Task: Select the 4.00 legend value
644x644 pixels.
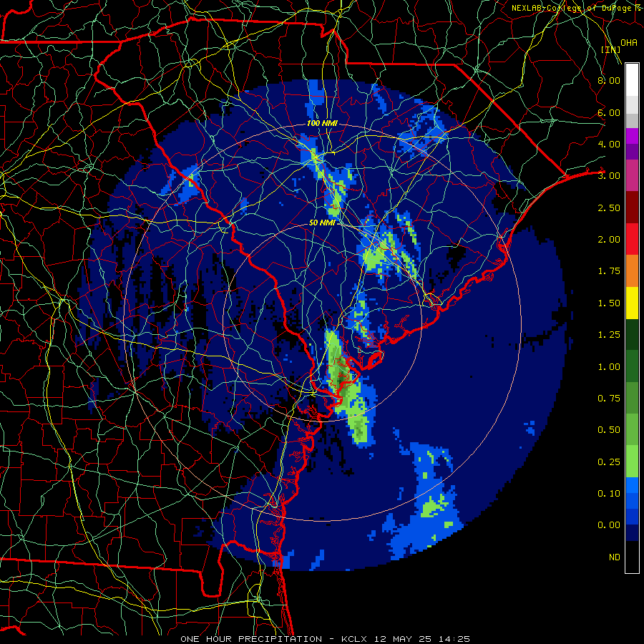Action: pos(609,144)
